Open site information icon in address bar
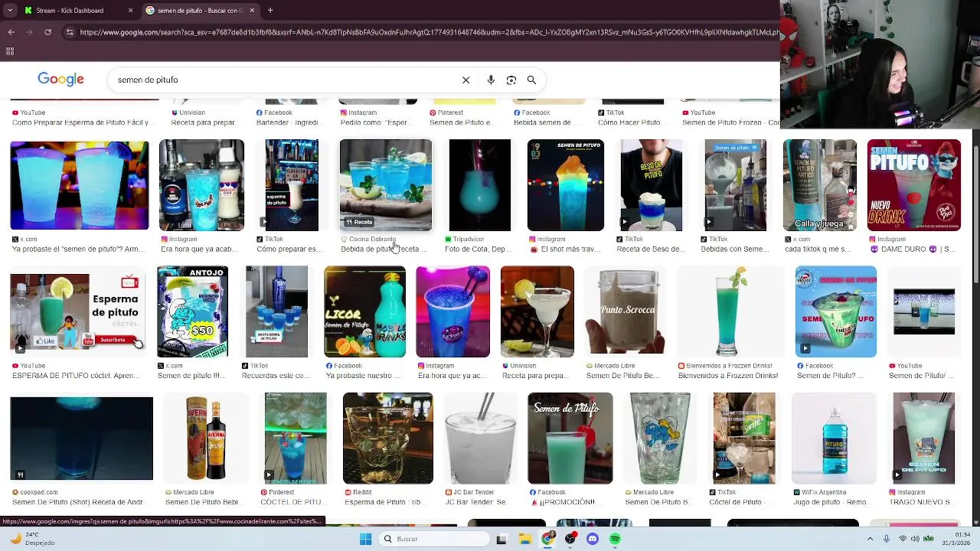 (70, 32)
